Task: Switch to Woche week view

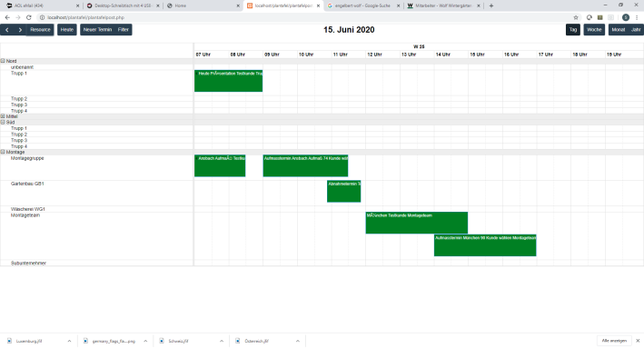Action: [x=594, y=30]
